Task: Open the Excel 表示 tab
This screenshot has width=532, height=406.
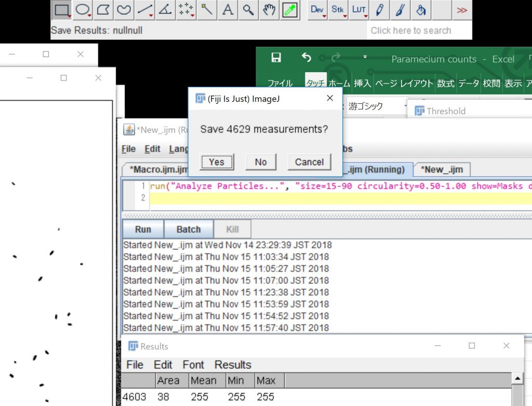Action: click(x=513, y=83)
